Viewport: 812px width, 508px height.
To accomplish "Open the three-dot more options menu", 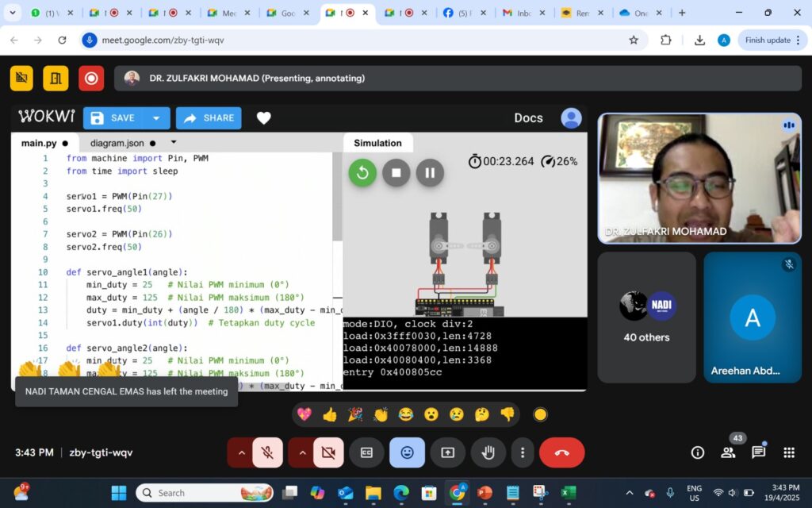I will [x=522, y=452].
